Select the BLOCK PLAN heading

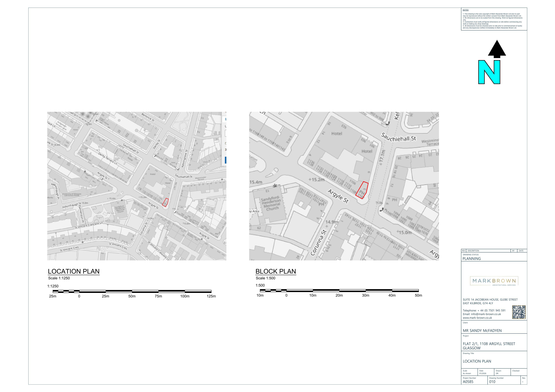(x=276, y=271)
